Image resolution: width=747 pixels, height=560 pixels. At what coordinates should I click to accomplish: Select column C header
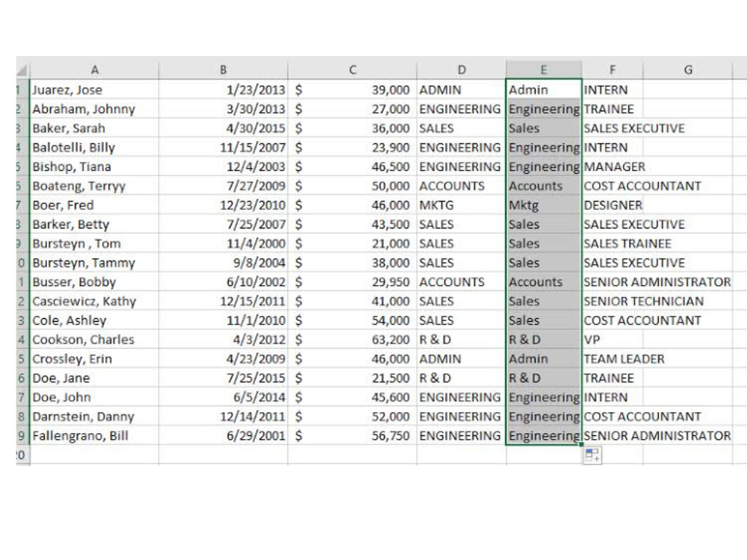[352, 70]
